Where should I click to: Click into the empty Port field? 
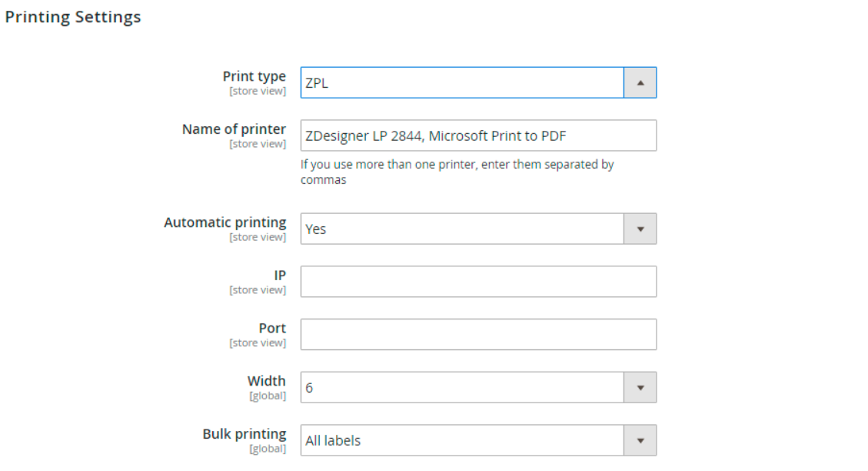point(478,335)
